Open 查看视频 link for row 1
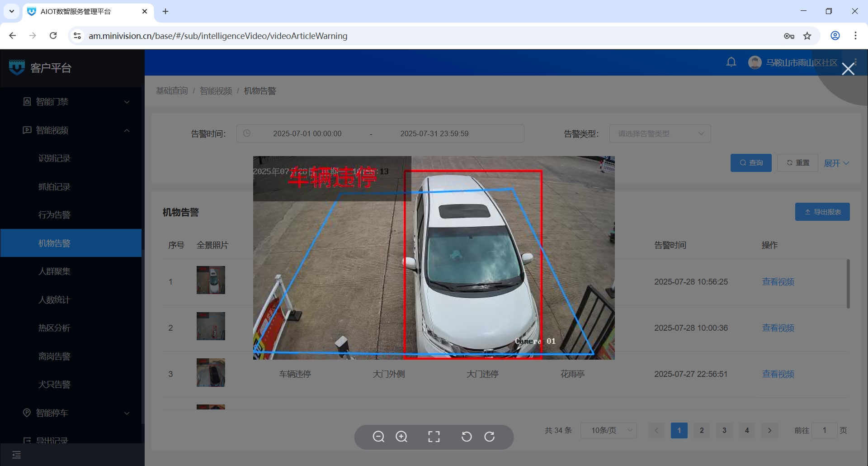 click(x=778, y=282)
